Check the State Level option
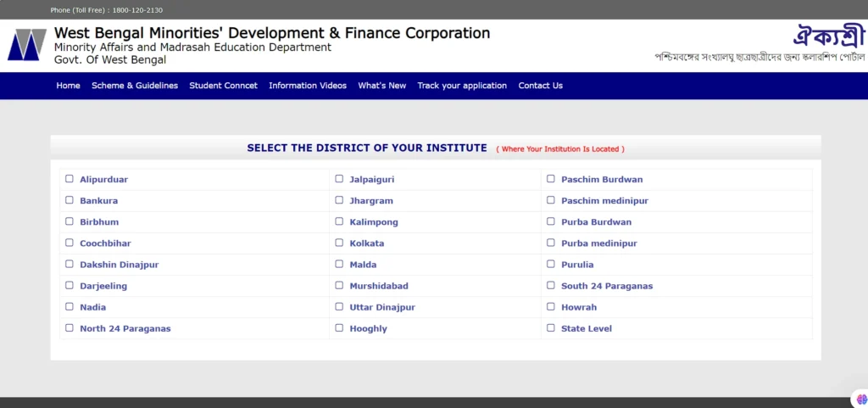Image resolution: width=868 pixels, height=408 pixels. 550,327
